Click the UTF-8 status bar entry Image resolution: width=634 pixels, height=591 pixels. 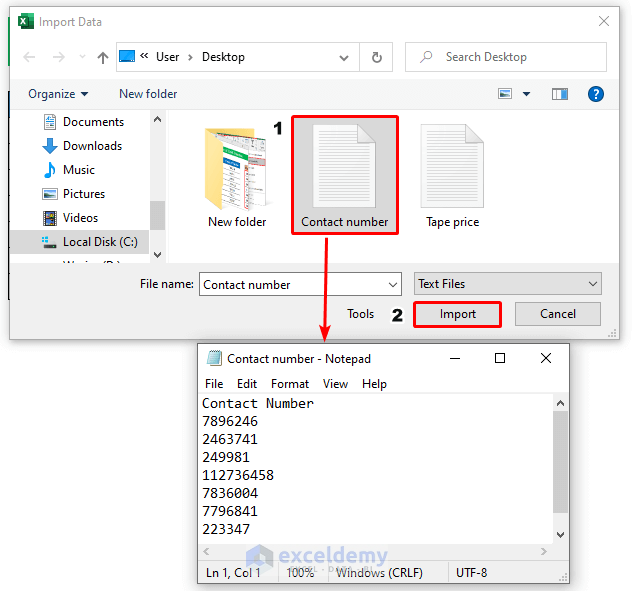471,572
